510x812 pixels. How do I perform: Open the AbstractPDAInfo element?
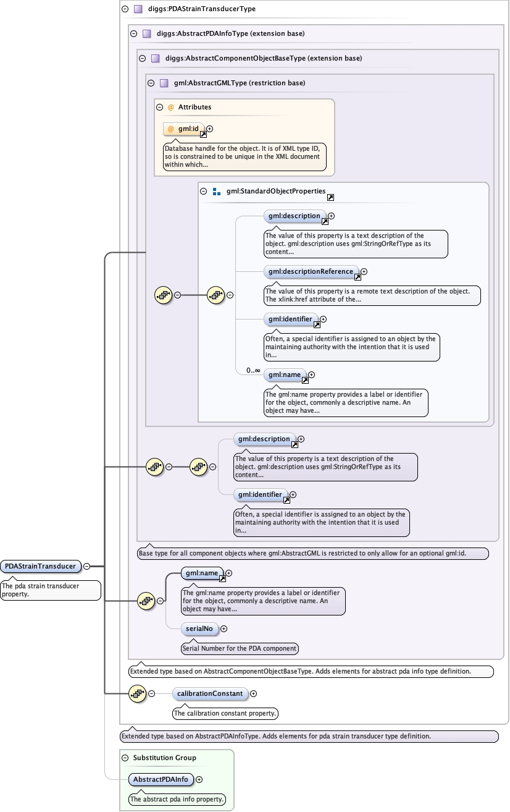pos(161,780)
